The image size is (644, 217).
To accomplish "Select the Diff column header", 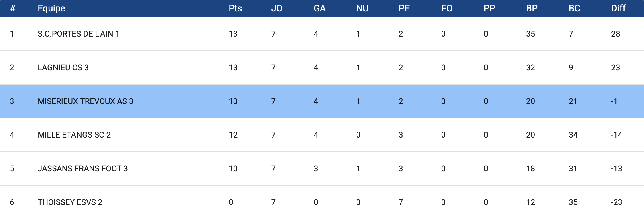I will [618, 8].
